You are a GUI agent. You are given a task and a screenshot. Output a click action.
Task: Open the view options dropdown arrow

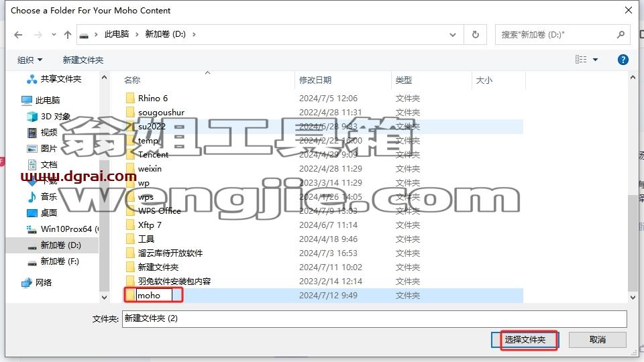(x=595, y=60)
